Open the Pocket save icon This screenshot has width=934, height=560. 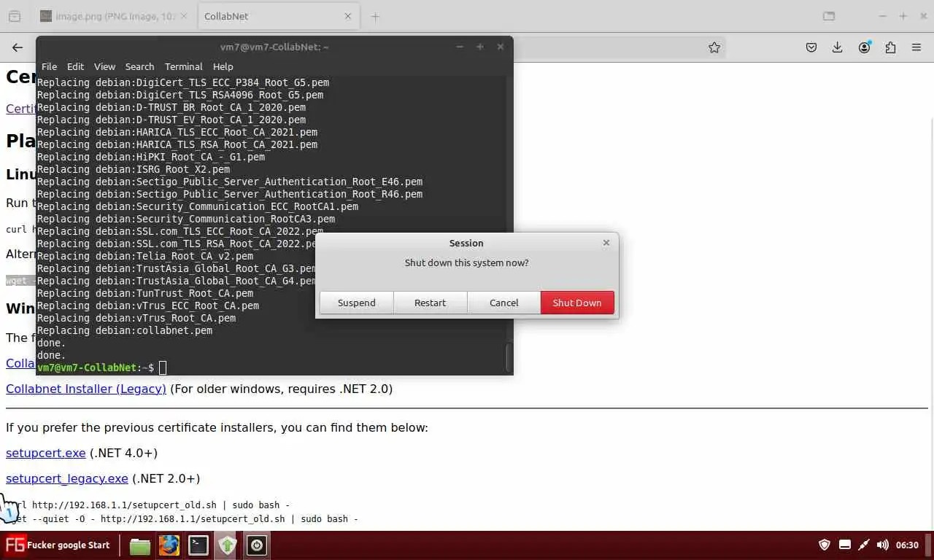pyautogui.click(x=811, y=47)
